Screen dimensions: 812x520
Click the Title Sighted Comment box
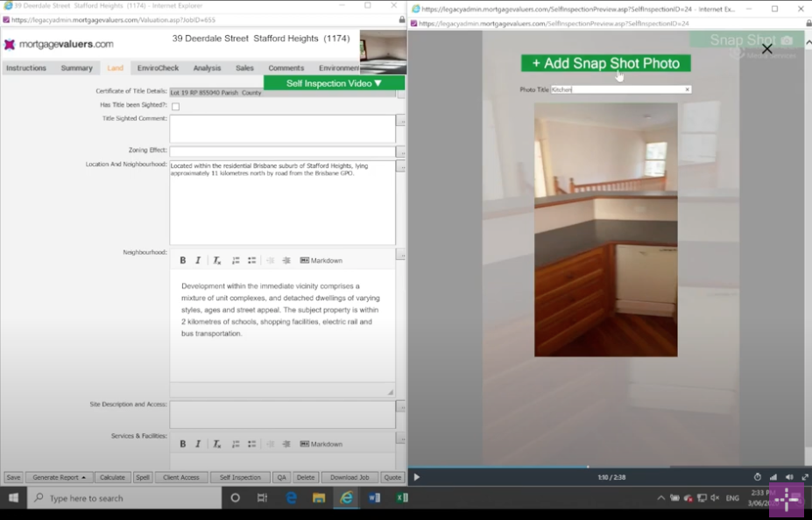tap(282, 129)
